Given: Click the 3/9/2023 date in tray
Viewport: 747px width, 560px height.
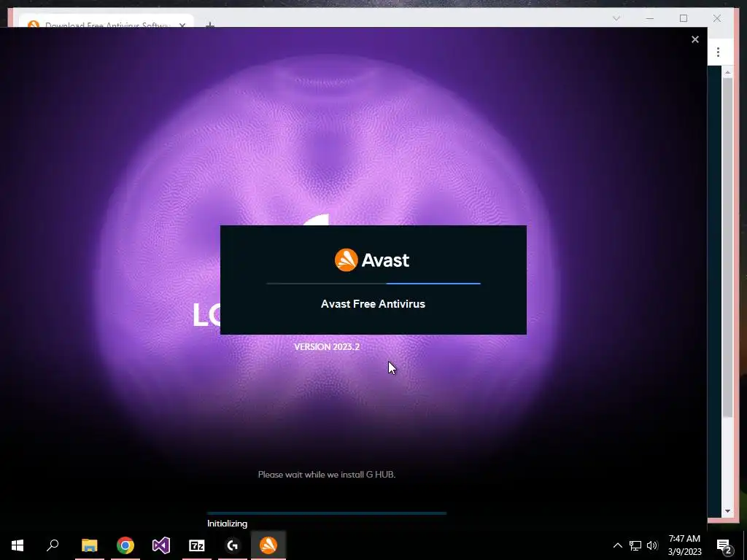Looking at the screenshot, I should pos(684,552).
